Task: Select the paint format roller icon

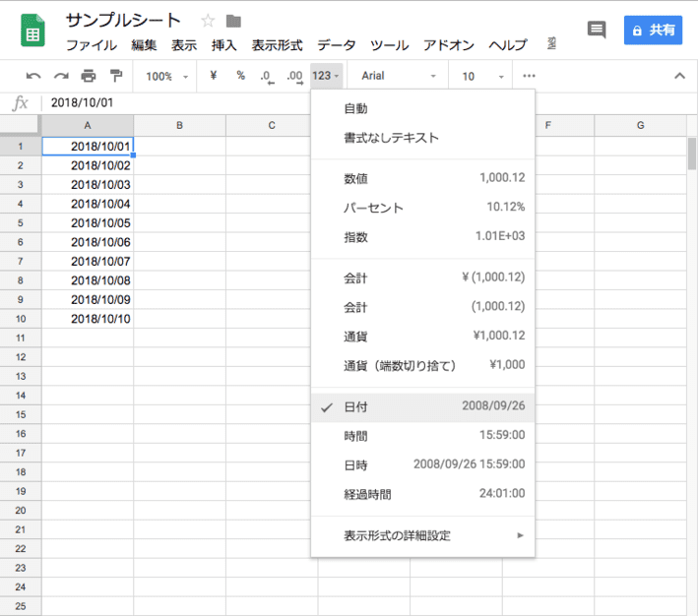Action: coord(116,76)
